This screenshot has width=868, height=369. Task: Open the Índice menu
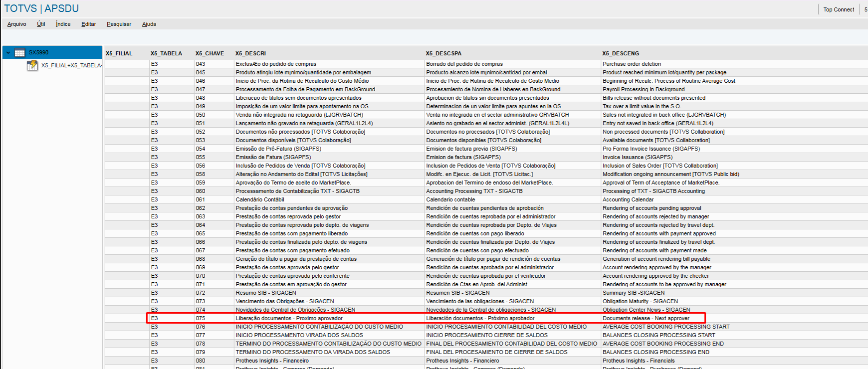63,24
